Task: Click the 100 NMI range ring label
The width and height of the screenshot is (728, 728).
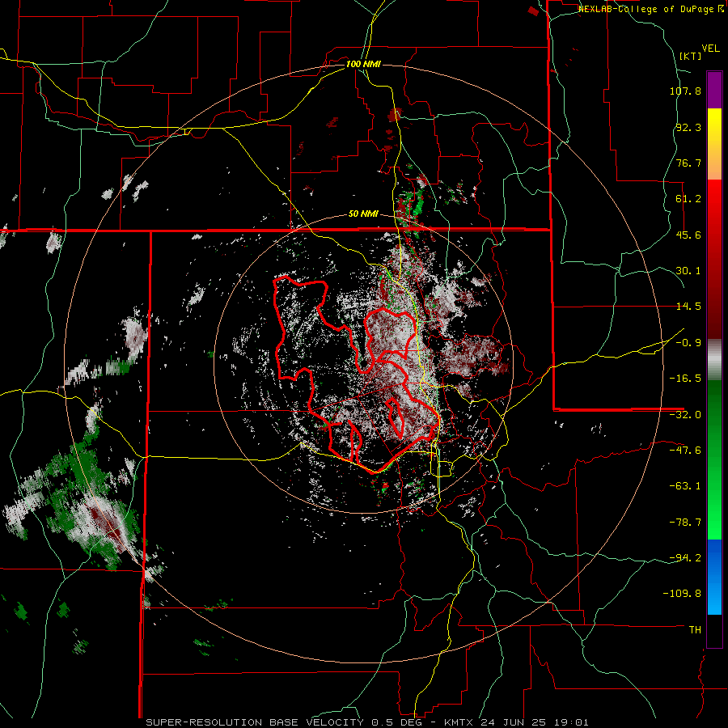Action: (363, 64)
